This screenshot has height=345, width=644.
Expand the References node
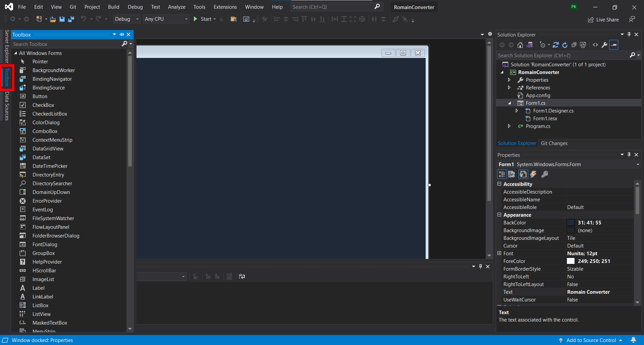click(x=509, y=87)
